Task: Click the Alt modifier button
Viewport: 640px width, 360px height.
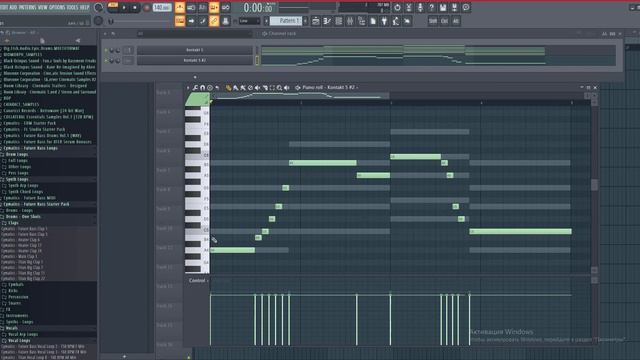Action: point(456,21)
